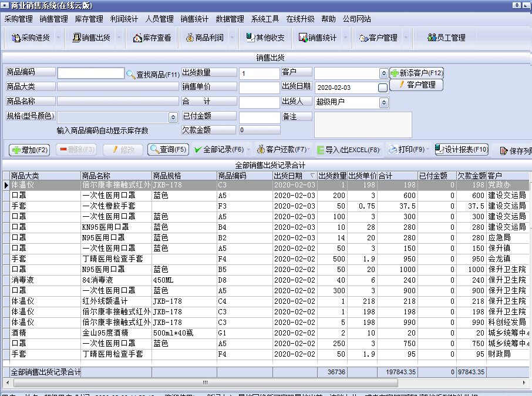Open the 系统工具 menu
This screenshot has width=532, height=396.
pyautogui.click(x=265, y=19)
